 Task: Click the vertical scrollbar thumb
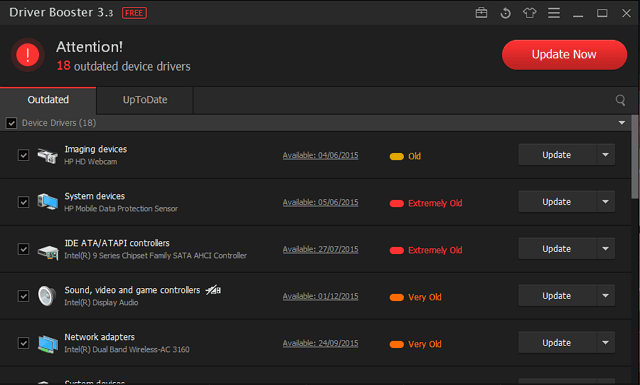tap(635, 157)
